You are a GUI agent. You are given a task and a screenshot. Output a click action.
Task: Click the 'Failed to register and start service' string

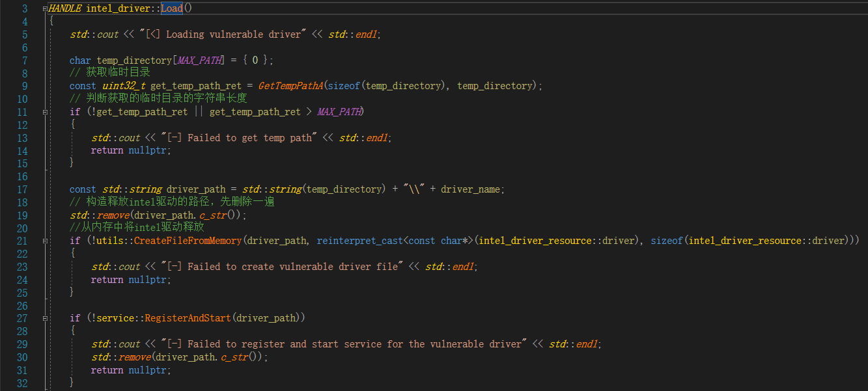[344, 344]
